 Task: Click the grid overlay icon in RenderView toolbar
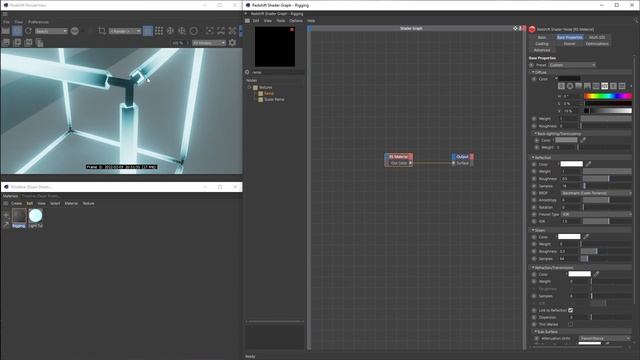click(x=159, y=31)
